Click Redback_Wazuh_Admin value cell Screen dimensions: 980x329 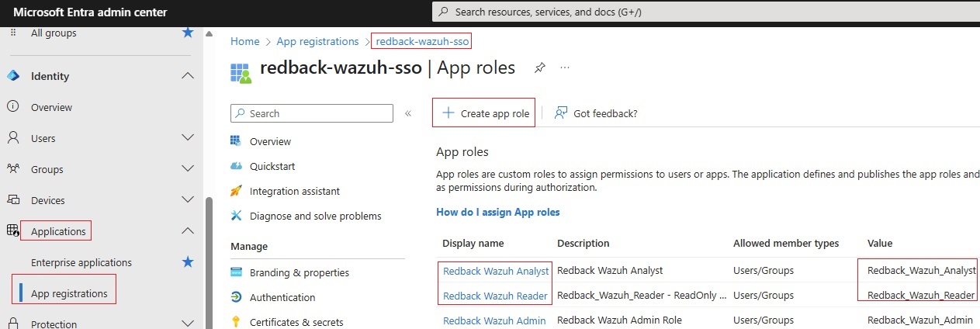(x=920, y=320)
